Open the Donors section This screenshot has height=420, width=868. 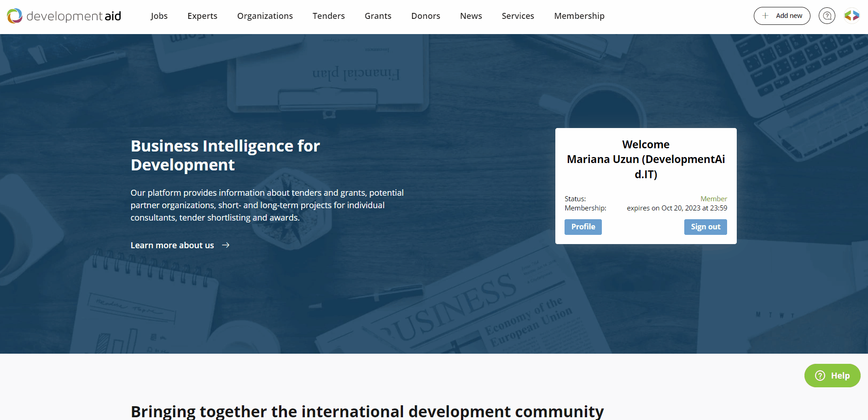pyautogui.click(x=425, y=16)
